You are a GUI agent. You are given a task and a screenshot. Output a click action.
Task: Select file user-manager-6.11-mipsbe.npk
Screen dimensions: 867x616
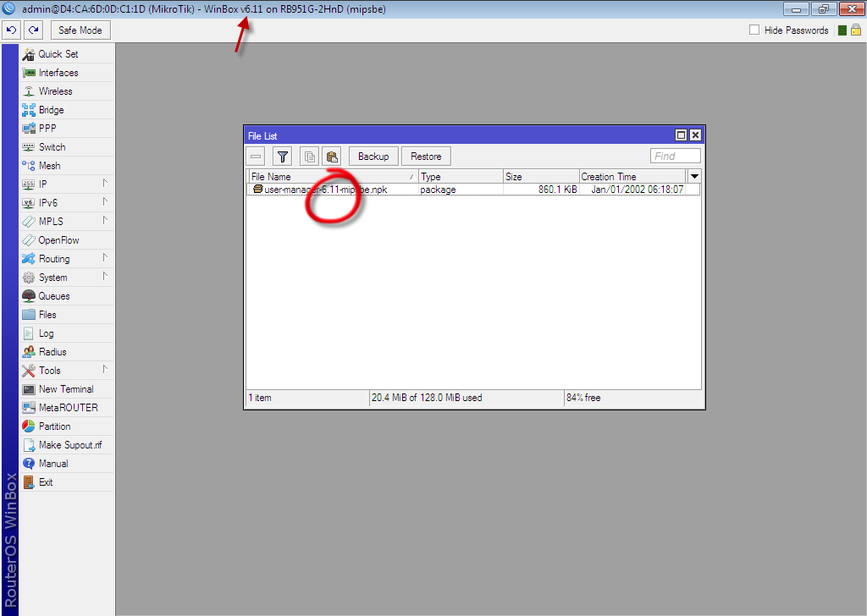326,190
